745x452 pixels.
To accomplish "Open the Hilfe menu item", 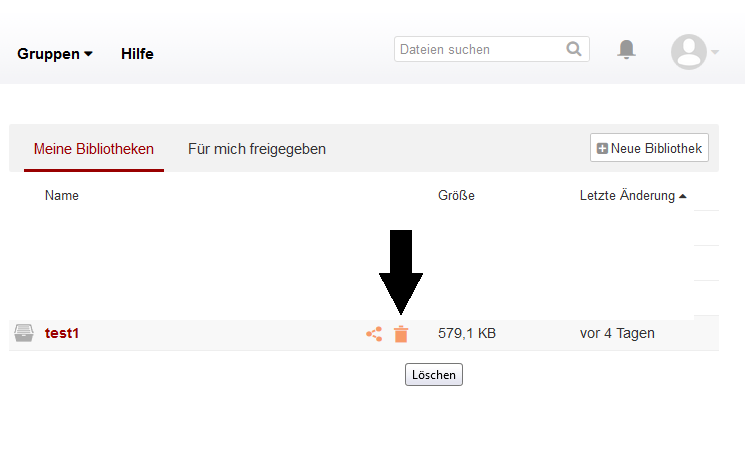I will (x=137, y=54).
